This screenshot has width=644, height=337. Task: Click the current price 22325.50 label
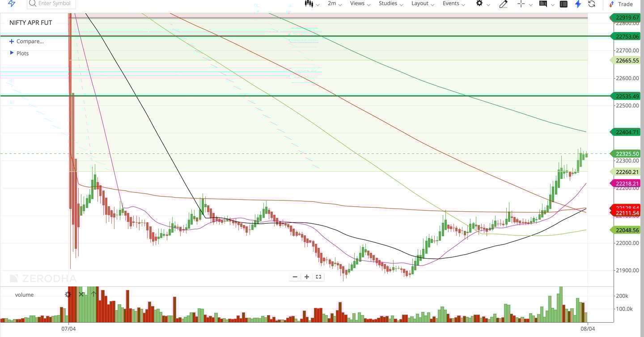coord(626,154)
